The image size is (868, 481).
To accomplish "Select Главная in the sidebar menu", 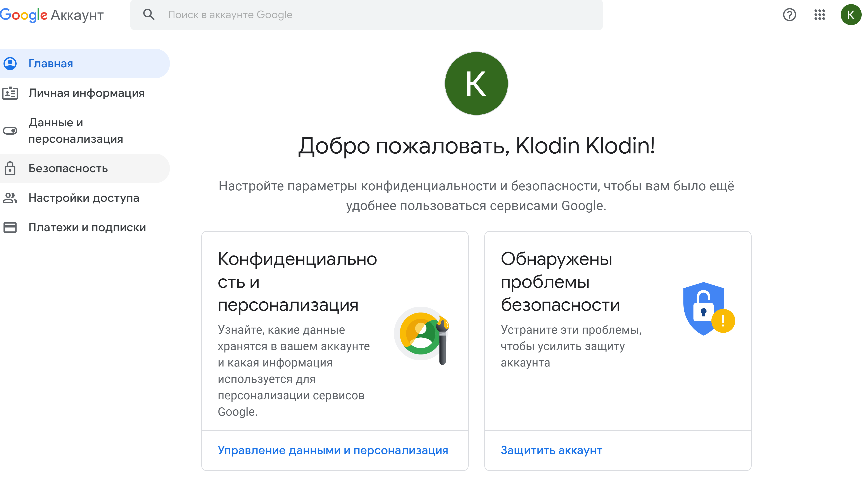I will 85,63.
